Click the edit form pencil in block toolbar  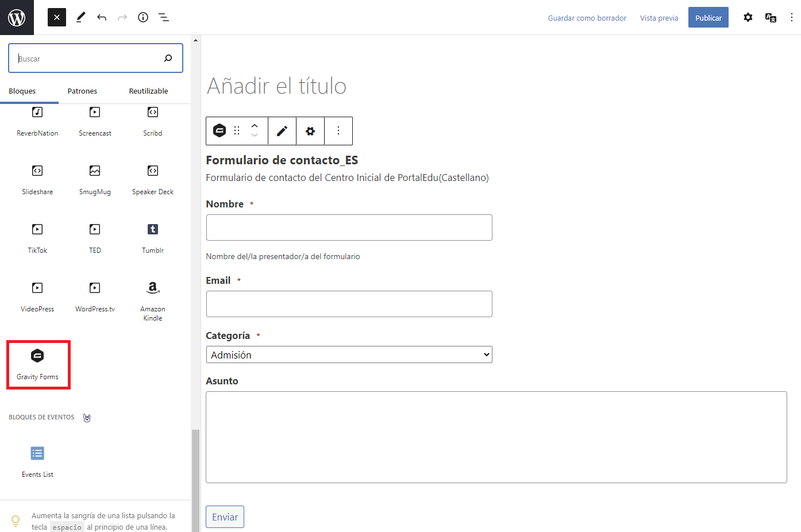282,131
